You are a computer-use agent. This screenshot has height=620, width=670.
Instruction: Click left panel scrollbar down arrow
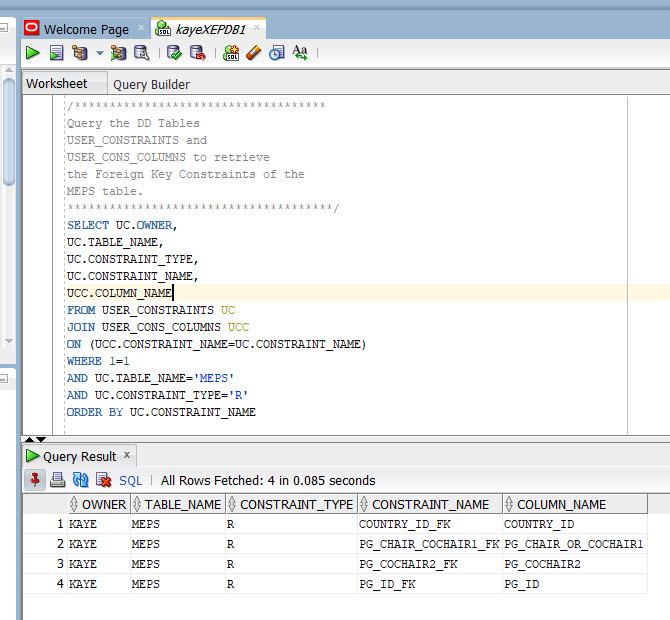(x=9, y=341)
